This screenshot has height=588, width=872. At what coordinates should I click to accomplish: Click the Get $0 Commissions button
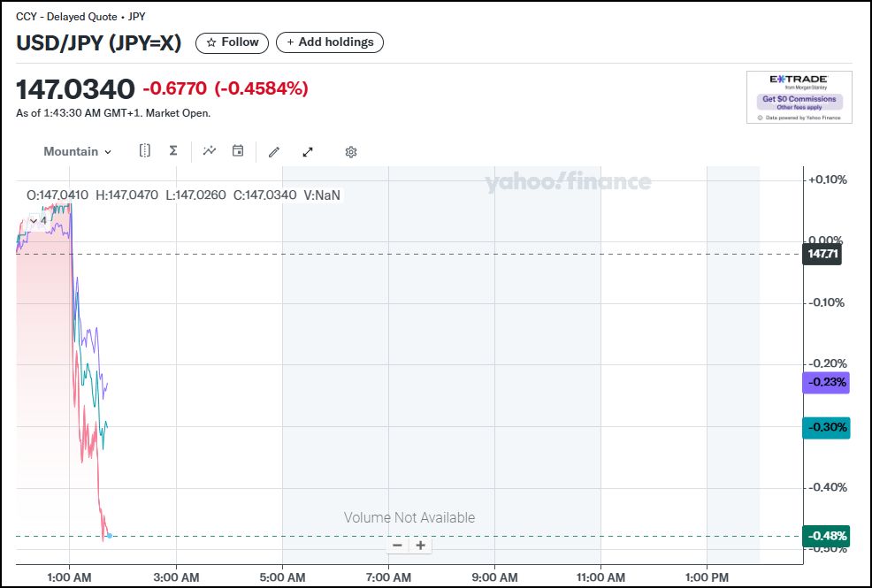(799, 103)
